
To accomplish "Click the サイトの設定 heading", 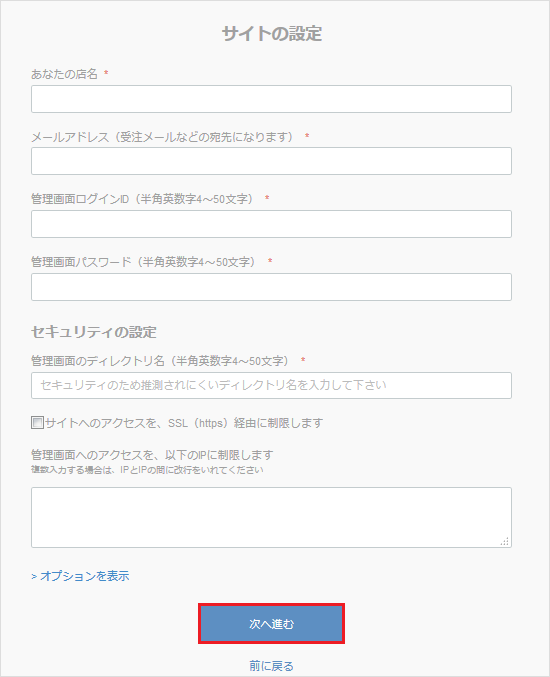I will pos(272,34).
